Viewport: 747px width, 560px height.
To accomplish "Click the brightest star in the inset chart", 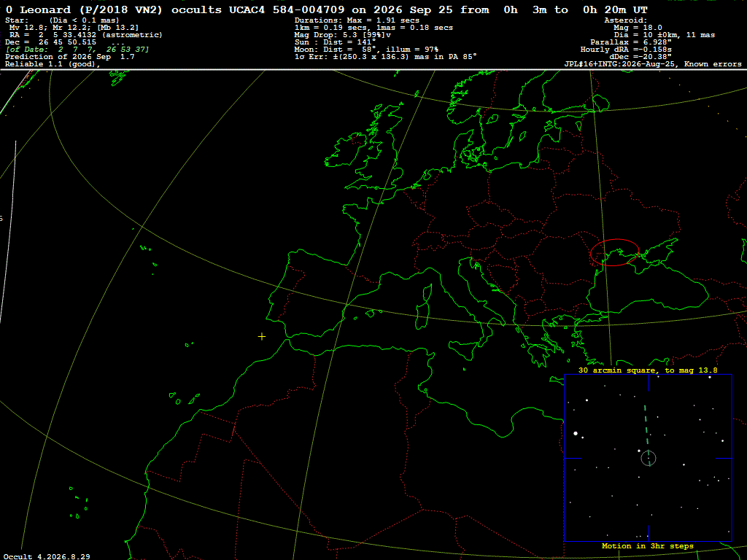I will pyautogui.click(x=576, y=433).
